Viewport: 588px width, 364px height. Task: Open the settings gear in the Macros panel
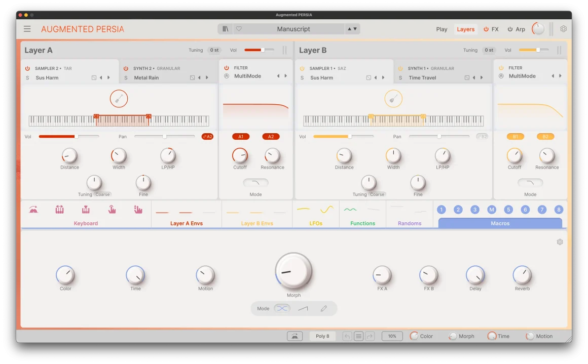(x=560, y=242)
